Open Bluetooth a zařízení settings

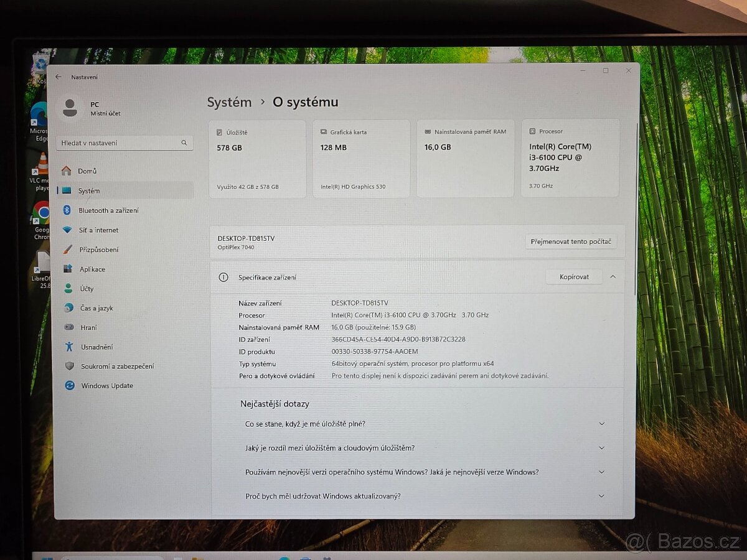108,210
